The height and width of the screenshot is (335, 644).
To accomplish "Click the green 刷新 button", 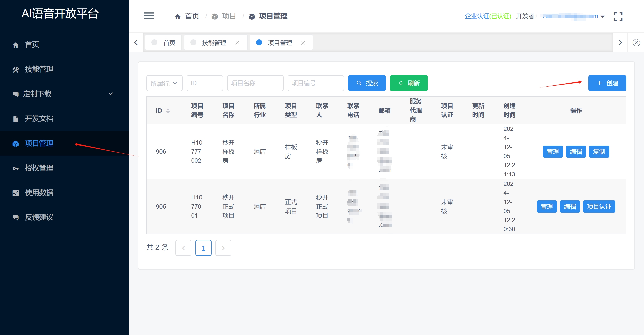I will 409,83.
